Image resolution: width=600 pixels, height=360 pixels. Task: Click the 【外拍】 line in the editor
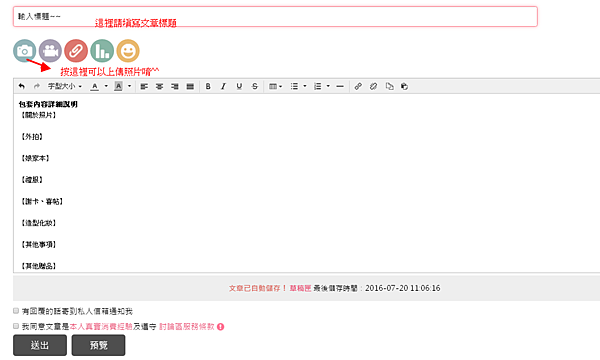click(32, 137)
